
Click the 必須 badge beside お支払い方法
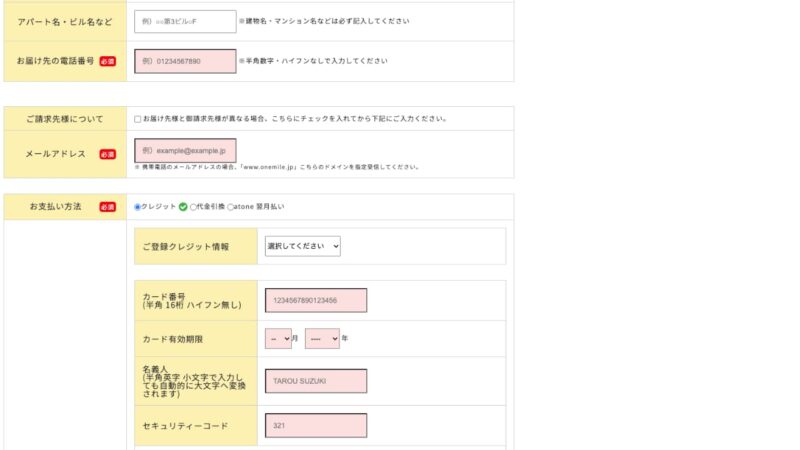tap(108, 207)
